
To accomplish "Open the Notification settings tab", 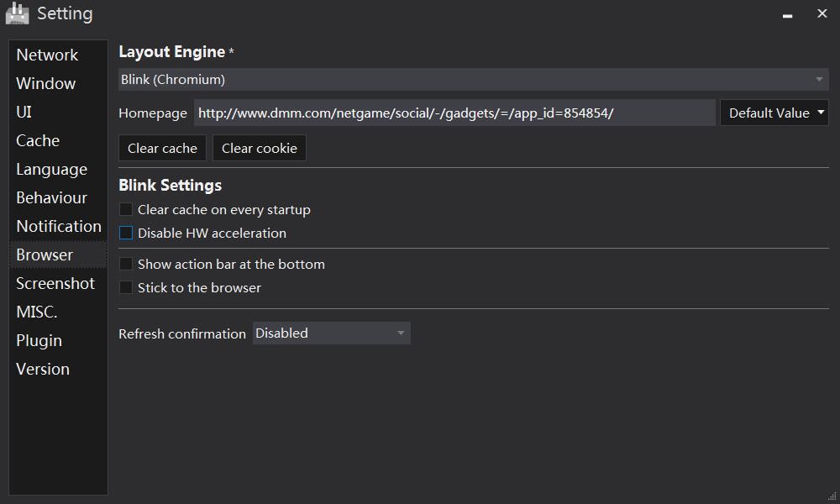I will (x=59, y=226).
